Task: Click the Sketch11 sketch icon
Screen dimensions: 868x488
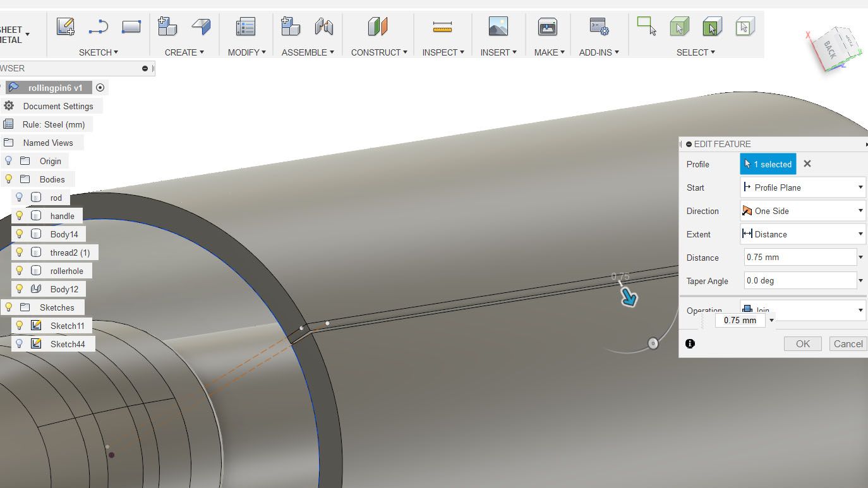Action: tap(37, 326)
